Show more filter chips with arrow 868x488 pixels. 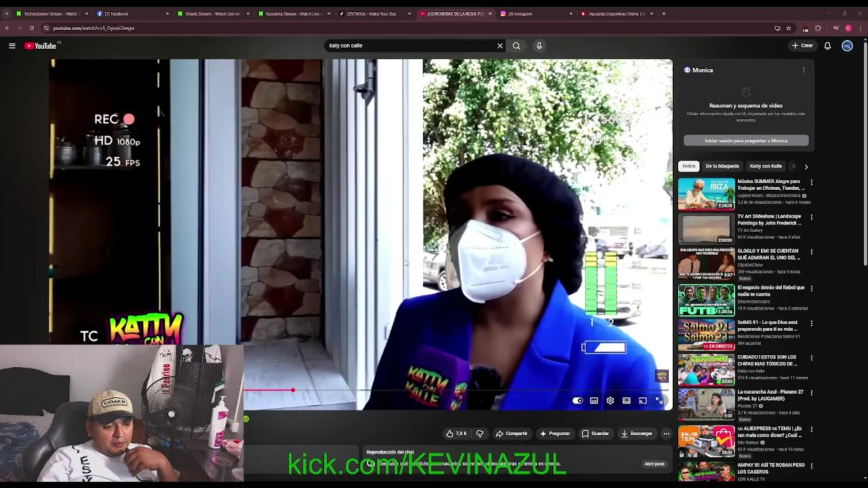click(x=806, y=166)
